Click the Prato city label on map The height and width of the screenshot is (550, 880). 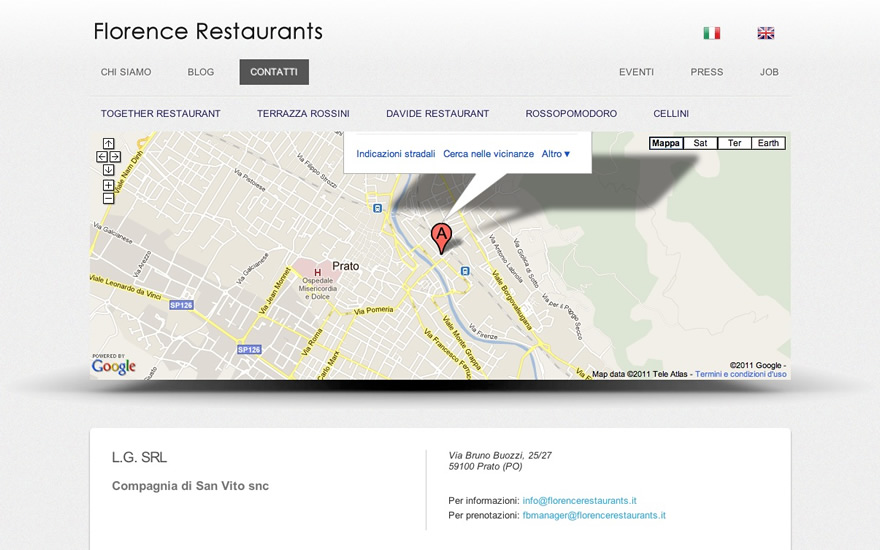[346, 266]
